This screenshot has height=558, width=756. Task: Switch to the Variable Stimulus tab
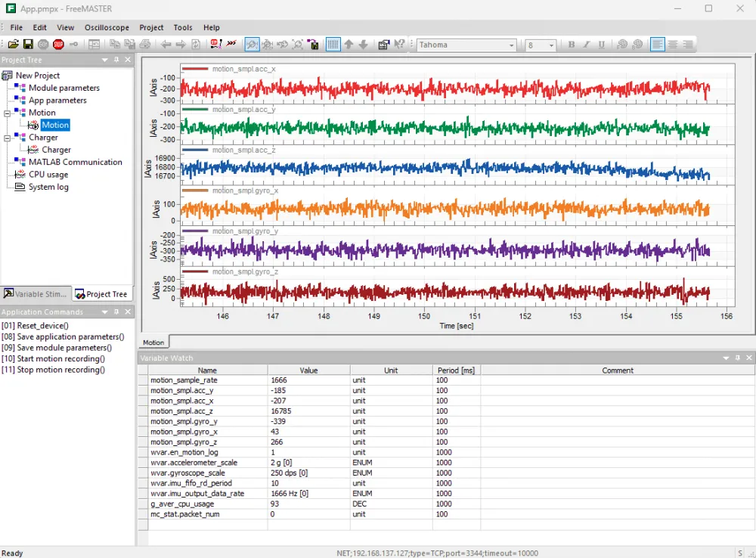[x=36, y=293]
